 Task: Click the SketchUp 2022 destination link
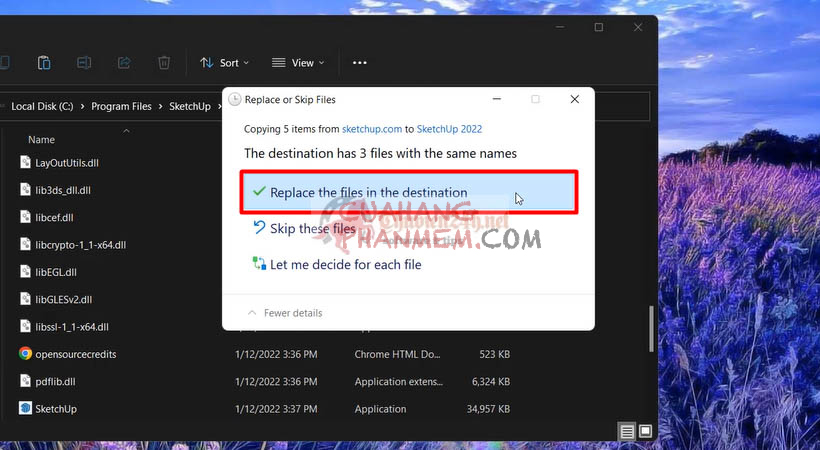[449, 129]
